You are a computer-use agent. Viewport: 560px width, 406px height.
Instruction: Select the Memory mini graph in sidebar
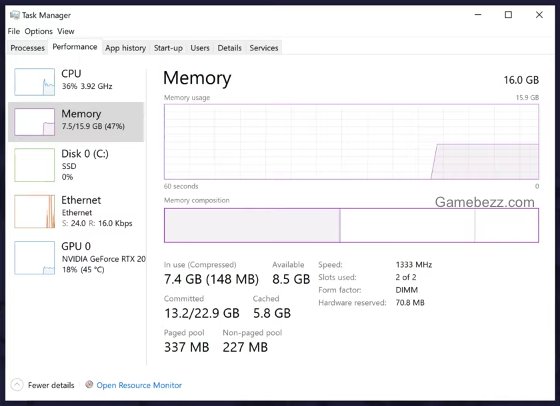[x=35, y=122]
